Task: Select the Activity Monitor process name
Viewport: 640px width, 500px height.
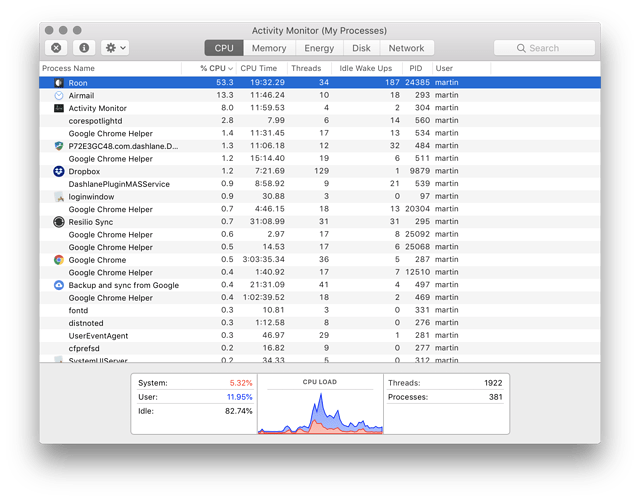Action: click(x=98, y=108)
